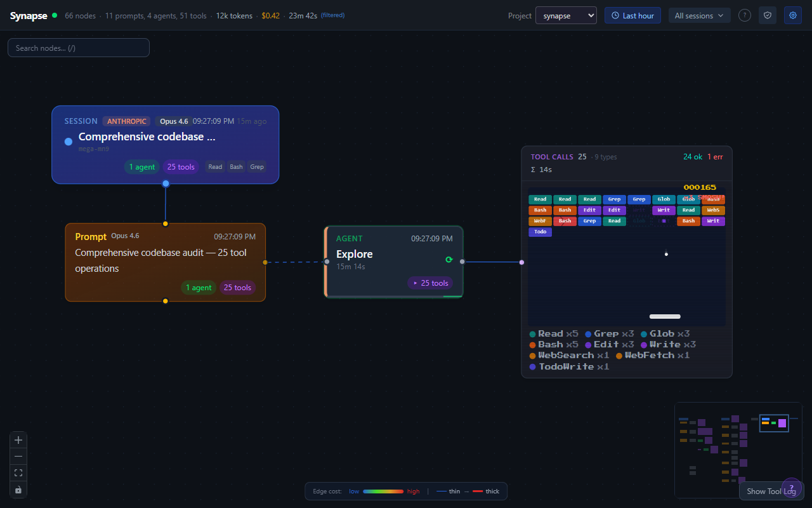The image size is (812, 508).
Task: Select the 24 ok filter in Tool Calls
Action: click(x=693, y=156)
